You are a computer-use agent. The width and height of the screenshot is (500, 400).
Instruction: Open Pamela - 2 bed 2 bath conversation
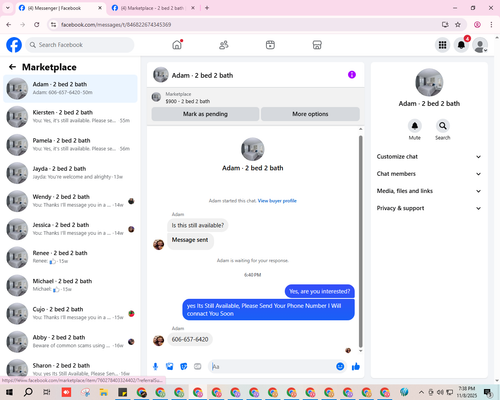pos(70,145)
